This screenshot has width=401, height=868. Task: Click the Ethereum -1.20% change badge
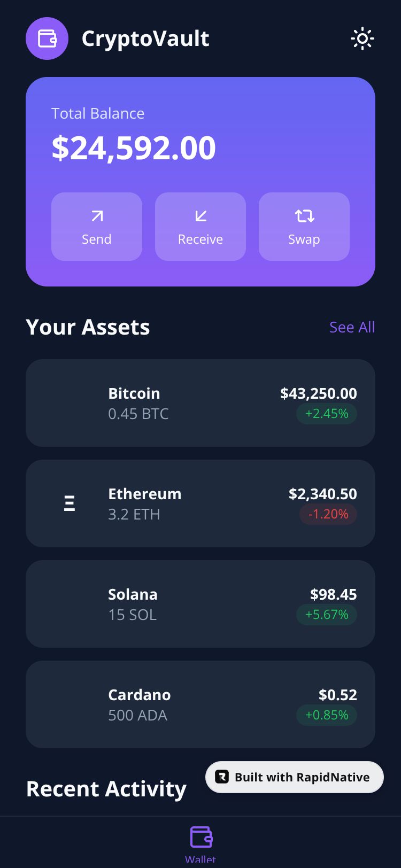pyautogui.click(x=328, y=514)
